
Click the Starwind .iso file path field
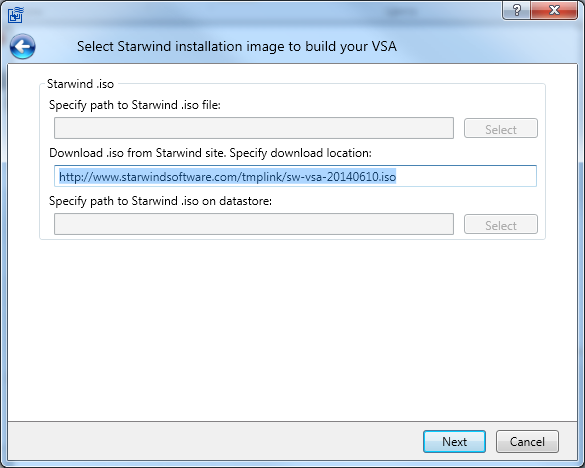pyautogui.click(x=254, y=128)
